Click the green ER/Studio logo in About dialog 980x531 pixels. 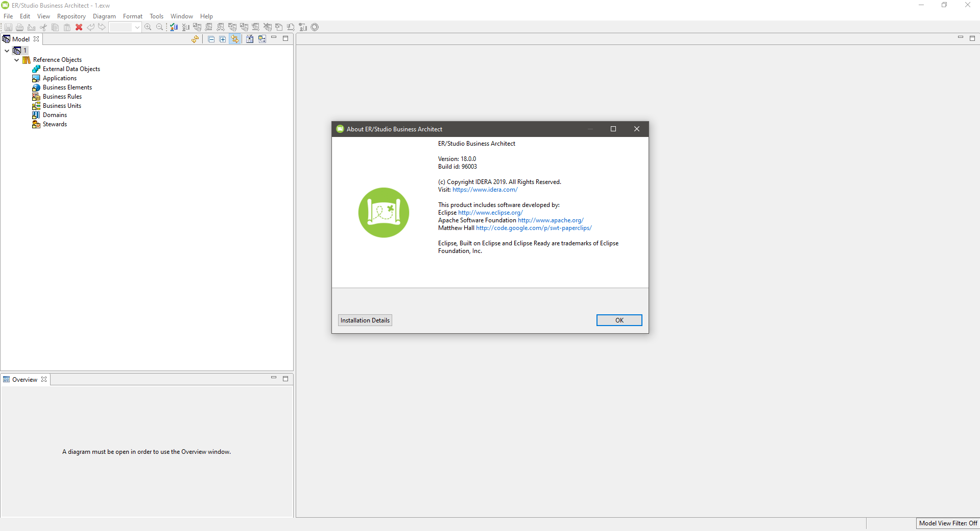tap(384, 213)
